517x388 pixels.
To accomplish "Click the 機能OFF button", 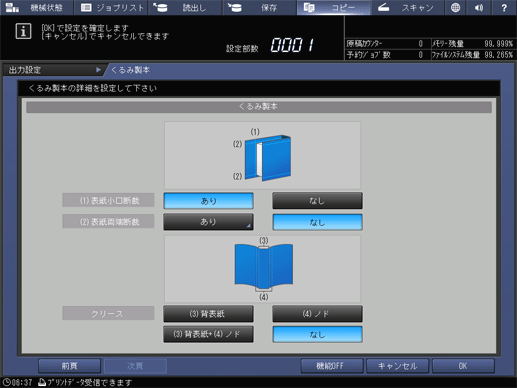I will point(332,366).
